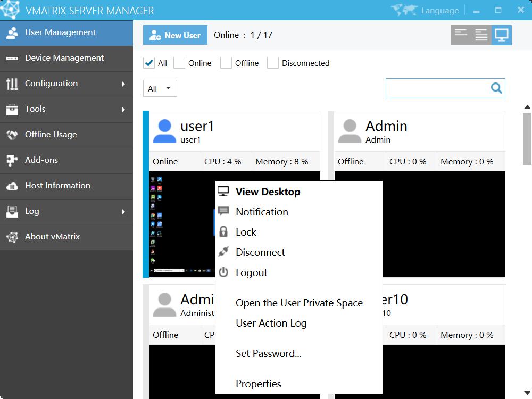
Task: Open the Add-ons section
Action: (66, 161)
